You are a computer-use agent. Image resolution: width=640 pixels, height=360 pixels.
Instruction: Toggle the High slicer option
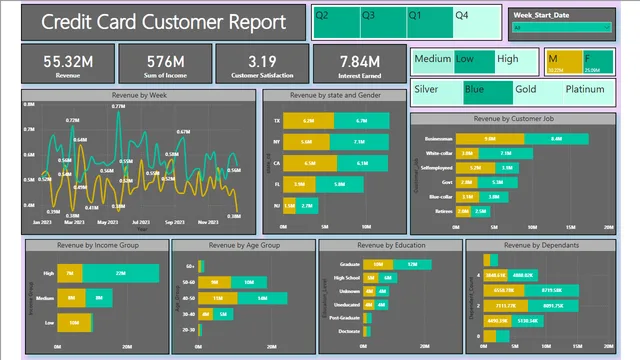(x=516, y=62)
